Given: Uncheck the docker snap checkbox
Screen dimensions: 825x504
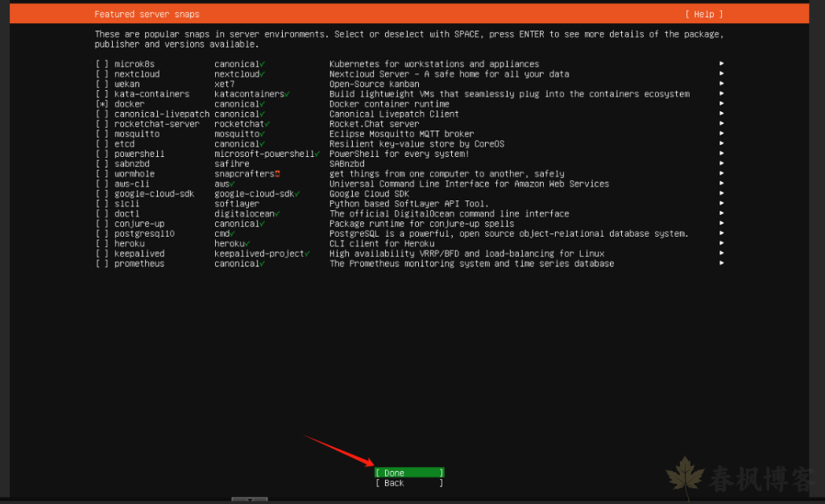Looking at the screenshot, I should (x=102, y=105).
